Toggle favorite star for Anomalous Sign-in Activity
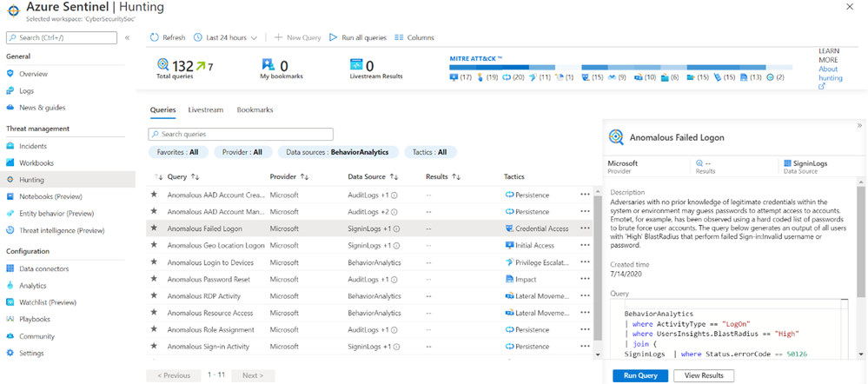Image resolution: width=868 pixels, height=384 pixels. (155, 347)
